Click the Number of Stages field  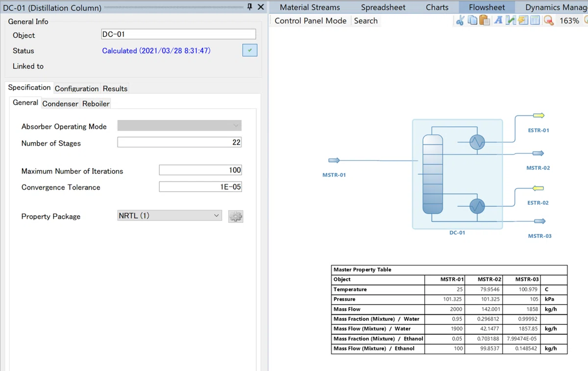point(179,142)
